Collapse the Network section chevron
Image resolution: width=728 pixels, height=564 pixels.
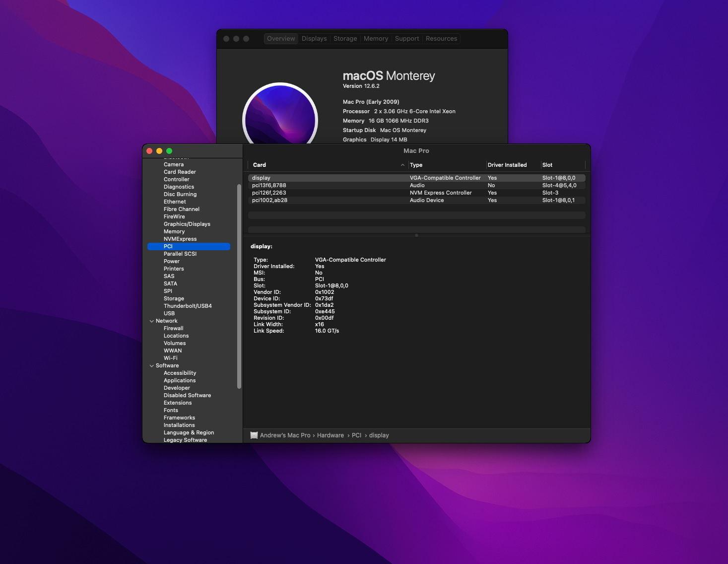152,321
